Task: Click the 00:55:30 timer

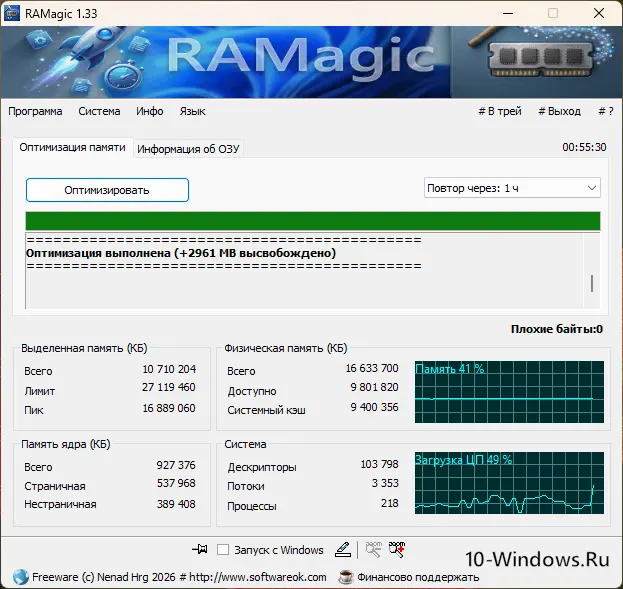Action: [584, 147]
